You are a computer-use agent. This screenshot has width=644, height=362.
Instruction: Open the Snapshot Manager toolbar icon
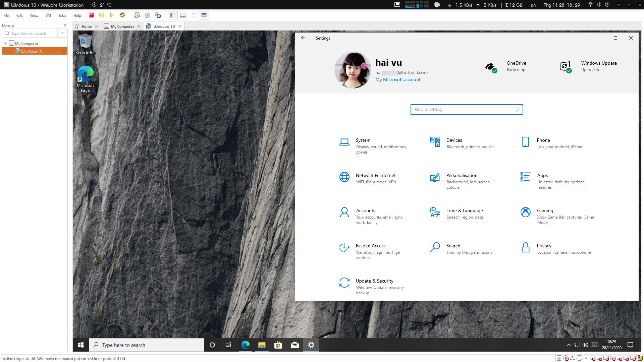pos(158,15)
